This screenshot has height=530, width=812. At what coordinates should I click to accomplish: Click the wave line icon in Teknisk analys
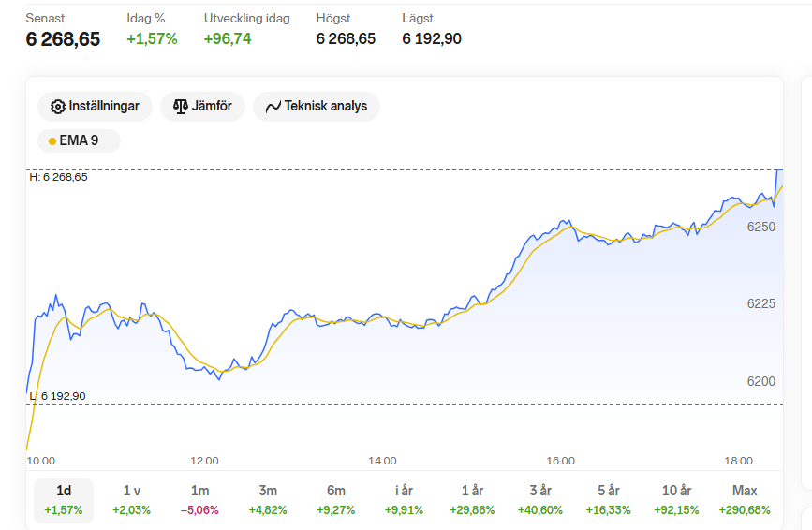pos(273,107)
